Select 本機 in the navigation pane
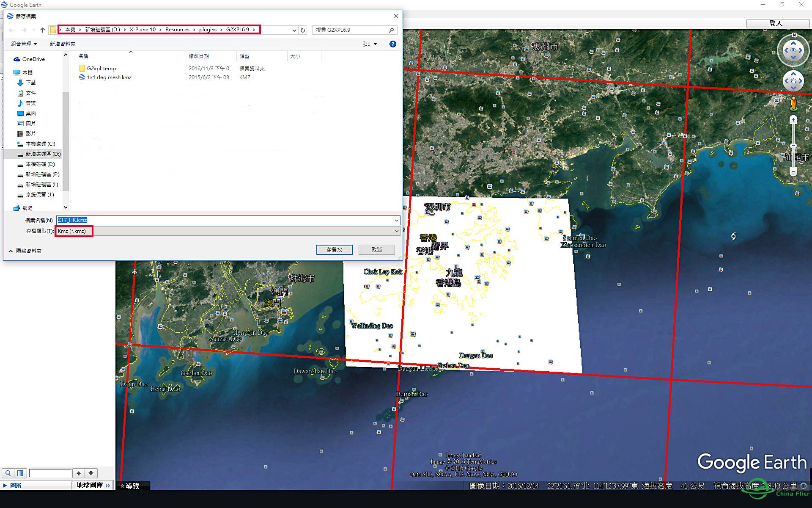The height and width of the screenshot is (508, 812). click(x=23, y=73)
